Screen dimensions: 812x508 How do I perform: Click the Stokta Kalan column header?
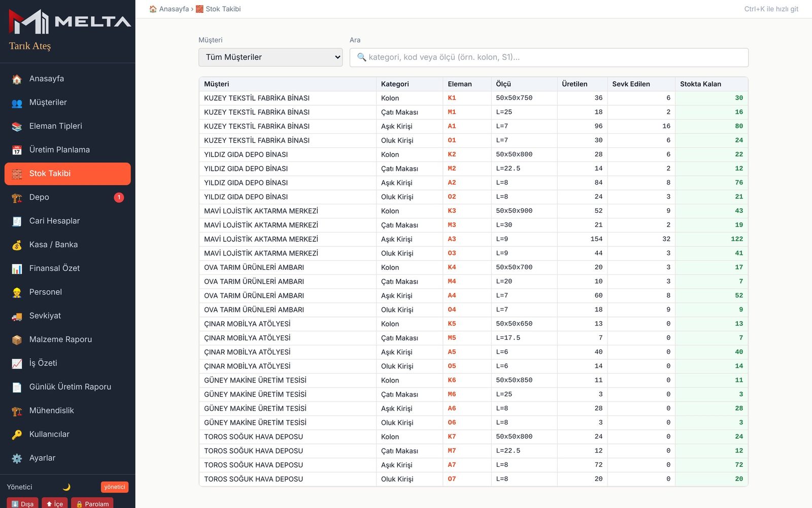pos(700,84)
